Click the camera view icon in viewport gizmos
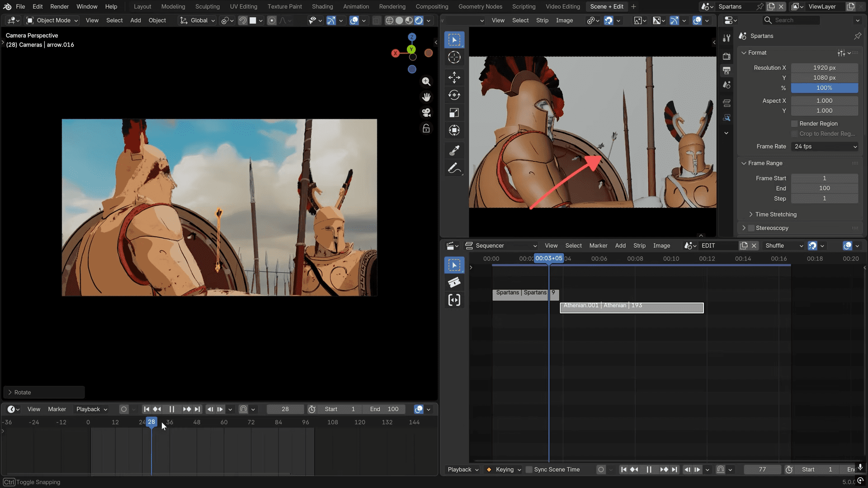The image size is (868, 488). 426,113
